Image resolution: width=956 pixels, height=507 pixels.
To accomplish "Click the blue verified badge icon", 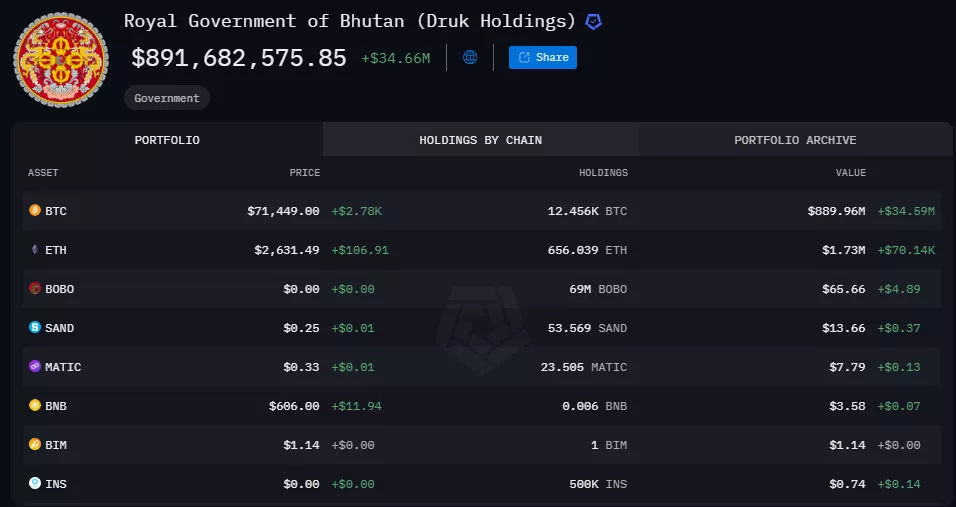I will 594,22.
